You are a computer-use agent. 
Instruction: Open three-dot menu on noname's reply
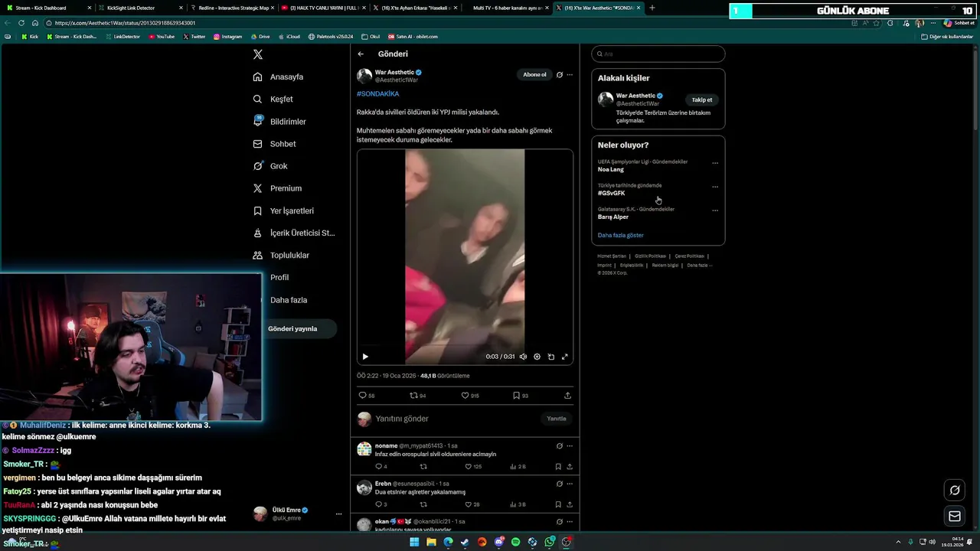click(x=570, y=446)
